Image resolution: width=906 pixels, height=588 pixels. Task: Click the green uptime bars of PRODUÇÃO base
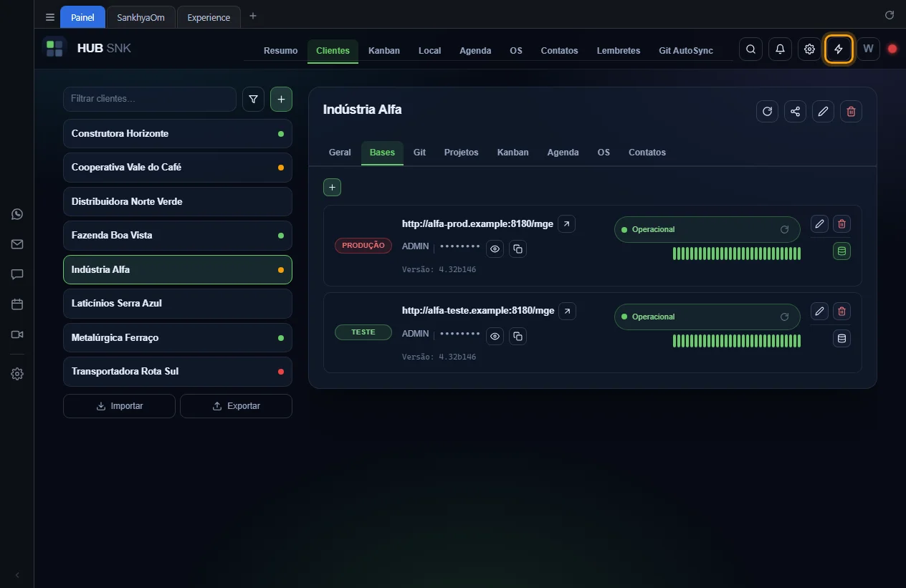click(737, 254)
